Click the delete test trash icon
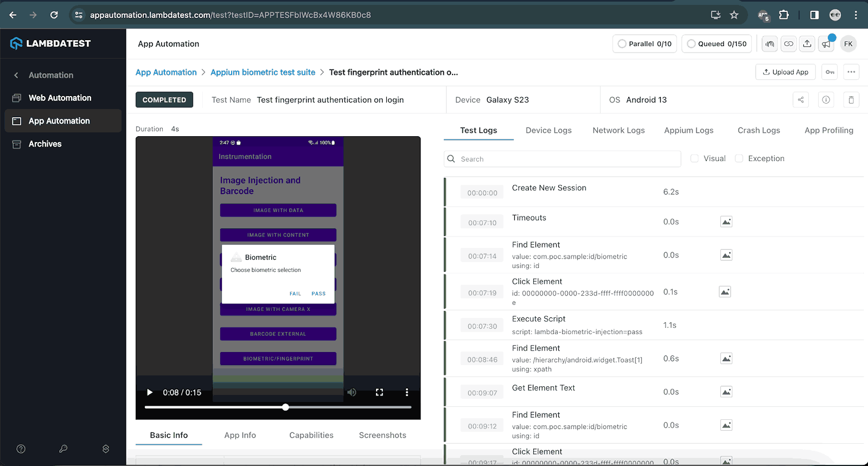The width and height of the screenshot is (868, 466). (851, 100)
